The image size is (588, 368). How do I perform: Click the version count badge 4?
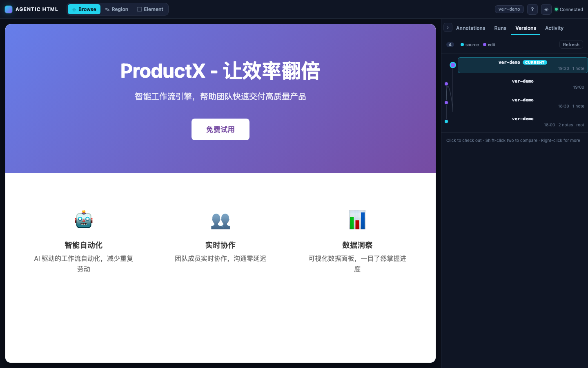pyautogui.click(x=450, y=45)
